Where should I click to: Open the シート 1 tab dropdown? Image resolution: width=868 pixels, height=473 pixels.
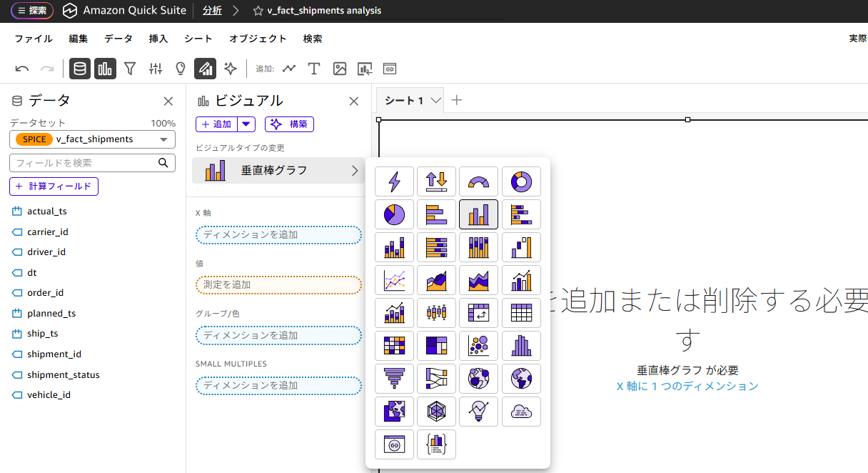pyautogui.click(x=435, y=100)
